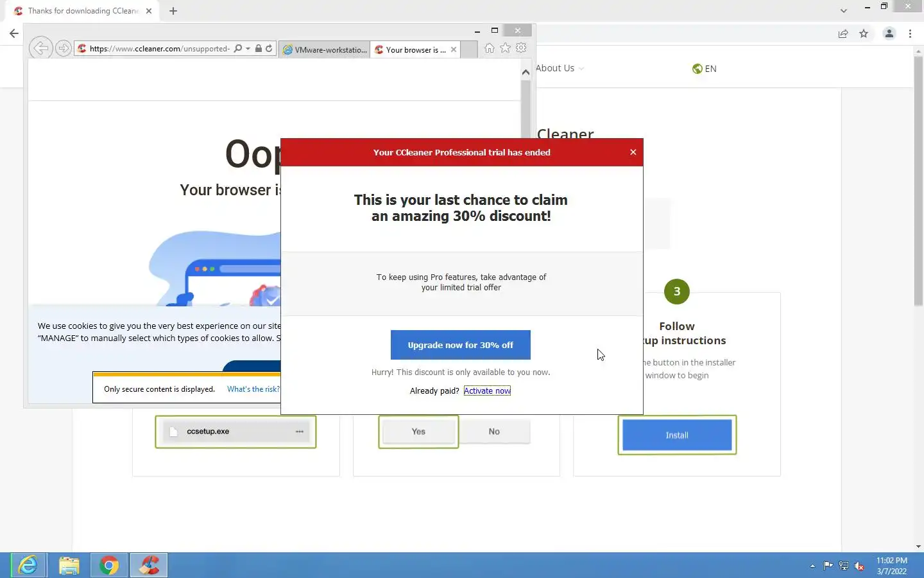Click the Yes button on the page
Viewport: 924px width, 578px height.
point(418,432)
